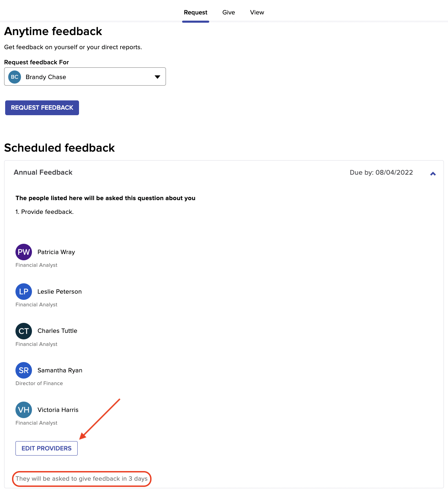Click the Director of Finance title
Screen dimensions: 448x491
[39, 383]
